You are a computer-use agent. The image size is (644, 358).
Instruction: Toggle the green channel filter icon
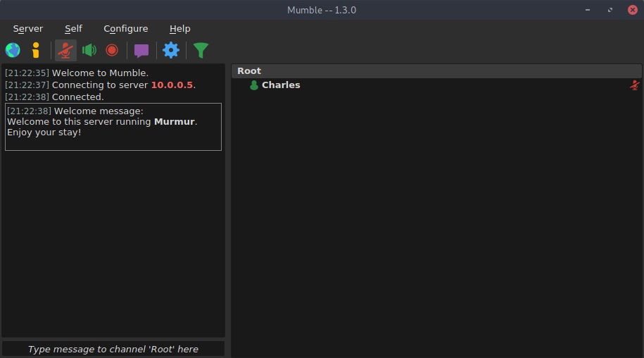[x=201, y=51]
